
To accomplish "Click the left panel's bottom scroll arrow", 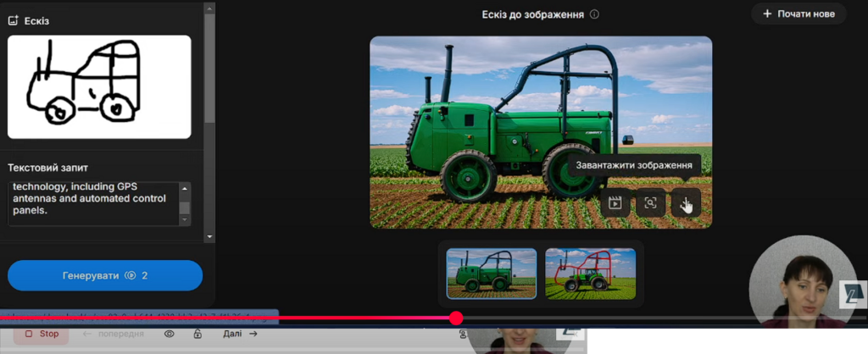I will pyautogui.click(x=209, y=237).
